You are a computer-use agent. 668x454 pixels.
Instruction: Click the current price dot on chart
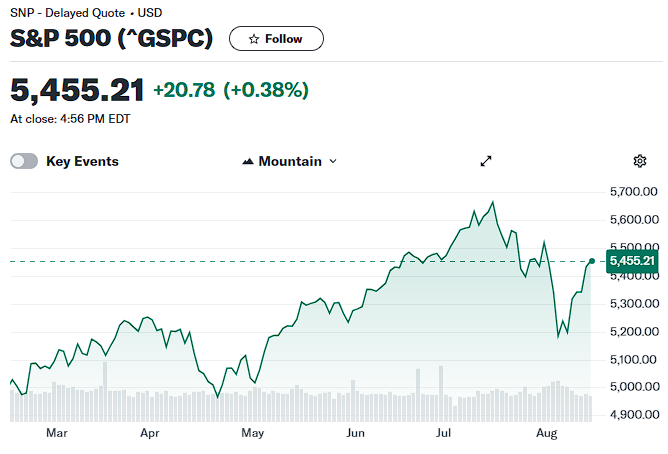pyautogui.click(x=592, y=261)
